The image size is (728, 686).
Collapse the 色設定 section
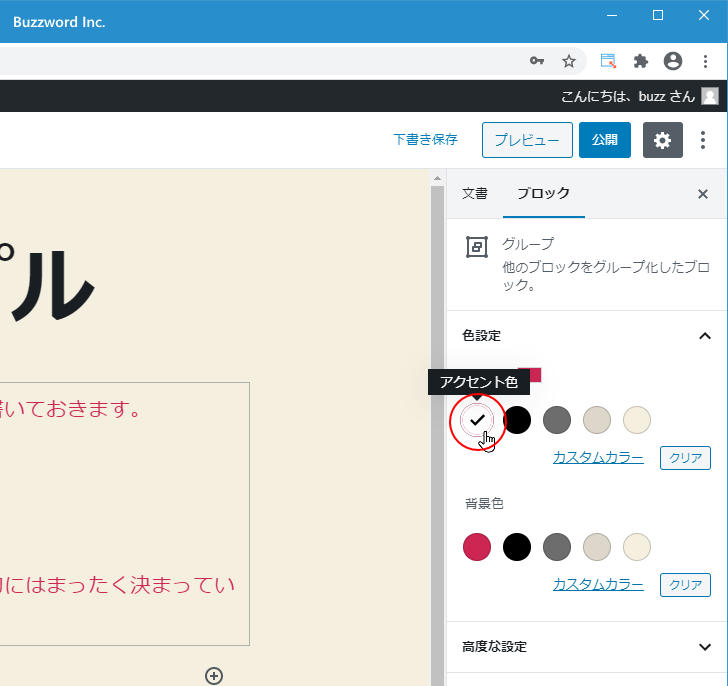704,336
